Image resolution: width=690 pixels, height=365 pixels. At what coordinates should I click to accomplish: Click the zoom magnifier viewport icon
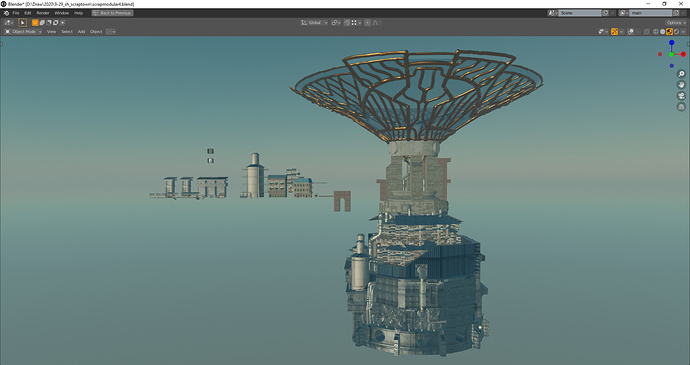[681, 74]
